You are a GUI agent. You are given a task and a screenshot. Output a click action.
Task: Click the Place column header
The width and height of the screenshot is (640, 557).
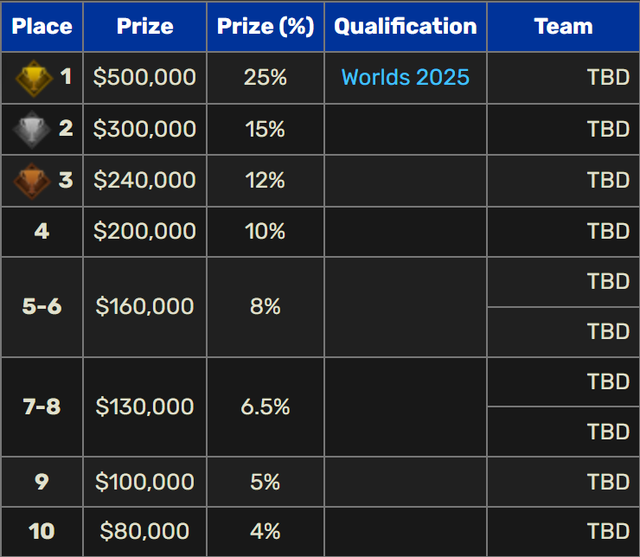[42, 27]
